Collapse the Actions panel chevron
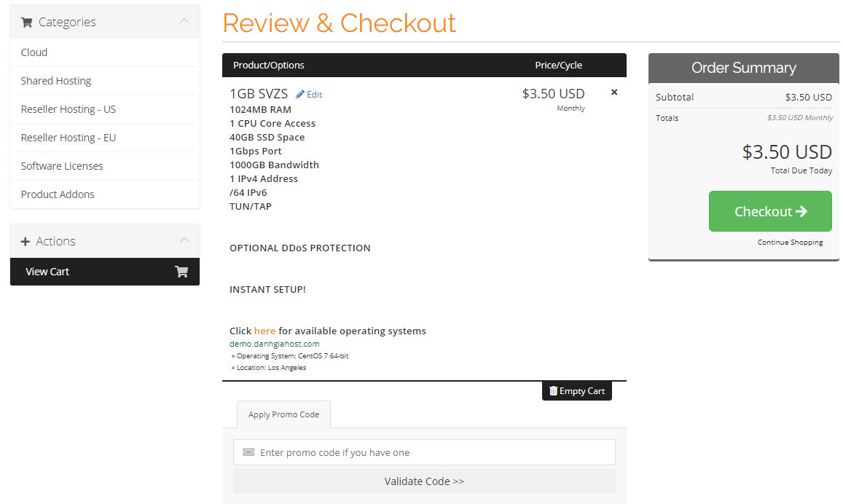This screenshot has height=504, width=843. pos(184,240)
